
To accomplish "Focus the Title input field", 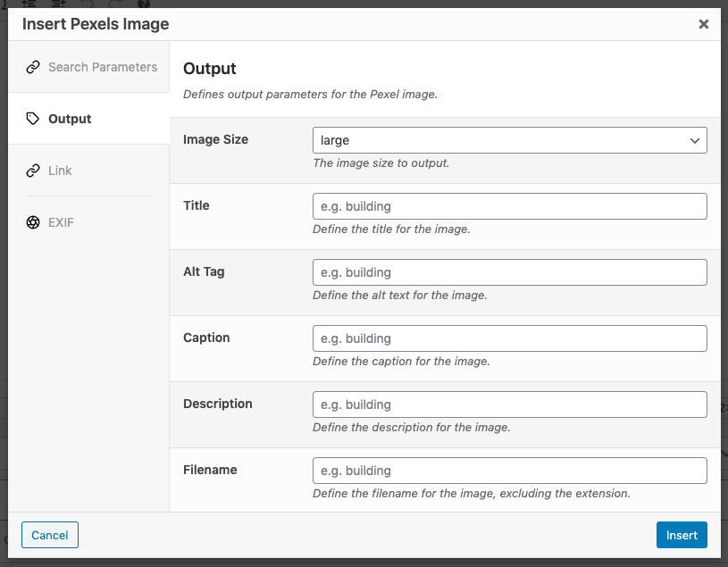I will pyautogui.click(x=510, y=206).
